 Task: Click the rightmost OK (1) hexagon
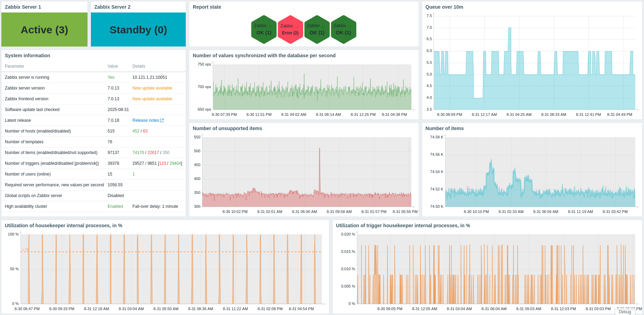pyautogui.click(x=343, y=29)
